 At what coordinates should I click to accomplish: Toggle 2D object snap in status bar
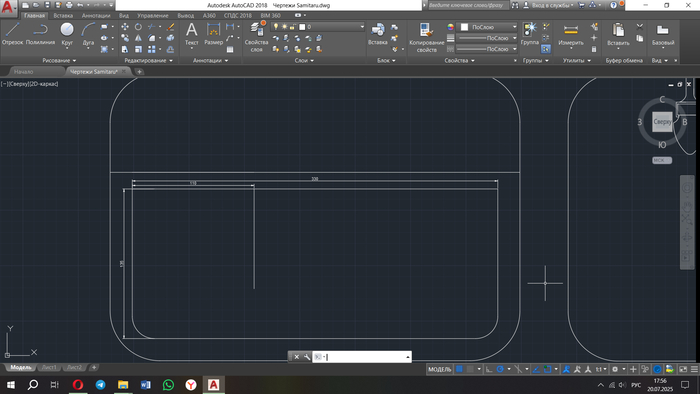pos(547,369)
